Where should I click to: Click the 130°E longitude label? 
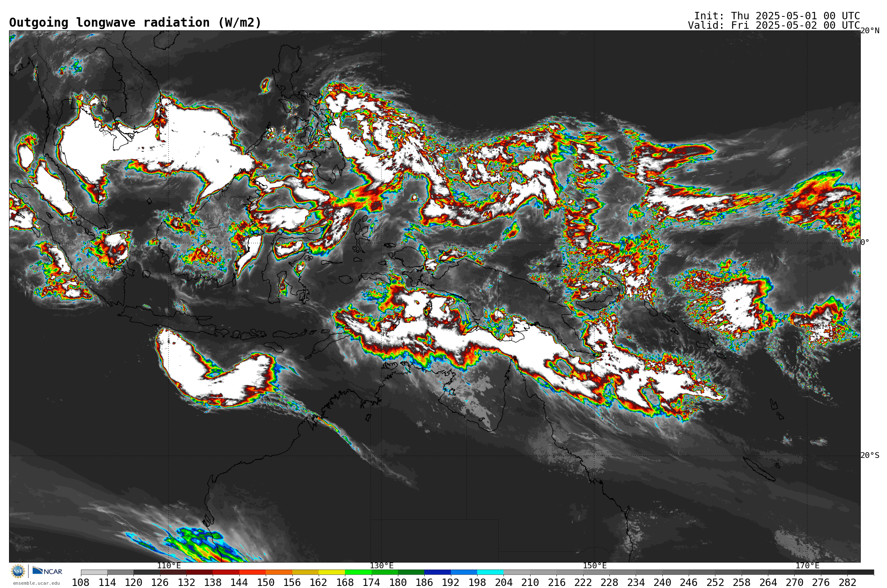point(381,566)
